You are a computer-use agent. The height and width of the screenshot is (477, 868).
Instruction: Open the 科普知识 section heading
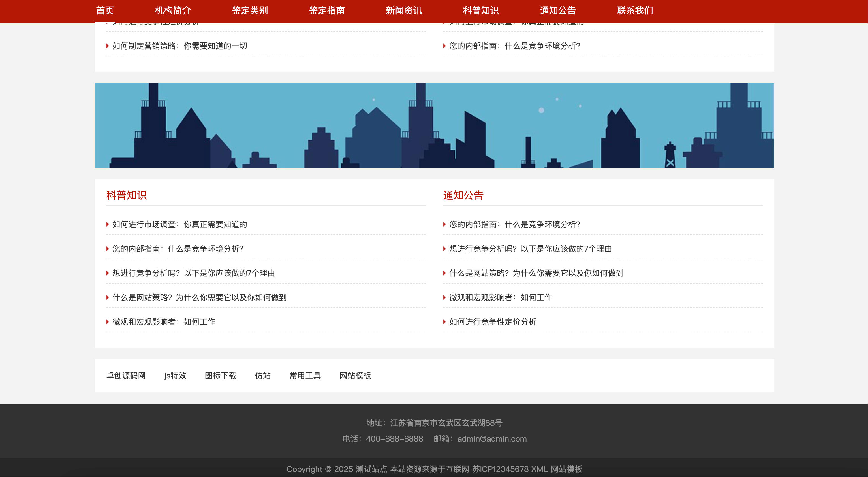coord(126,195)
